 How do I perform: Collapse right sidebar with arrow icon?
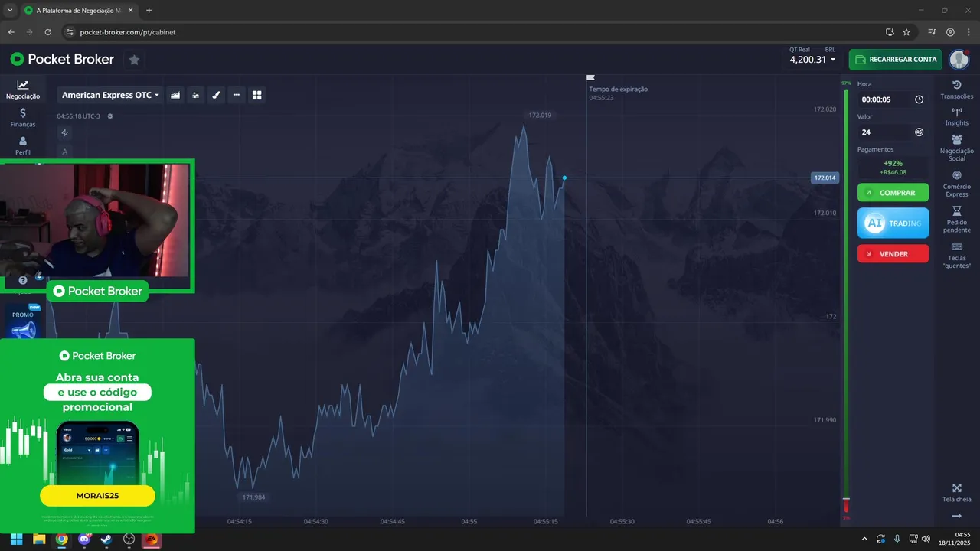pos(957,517)
